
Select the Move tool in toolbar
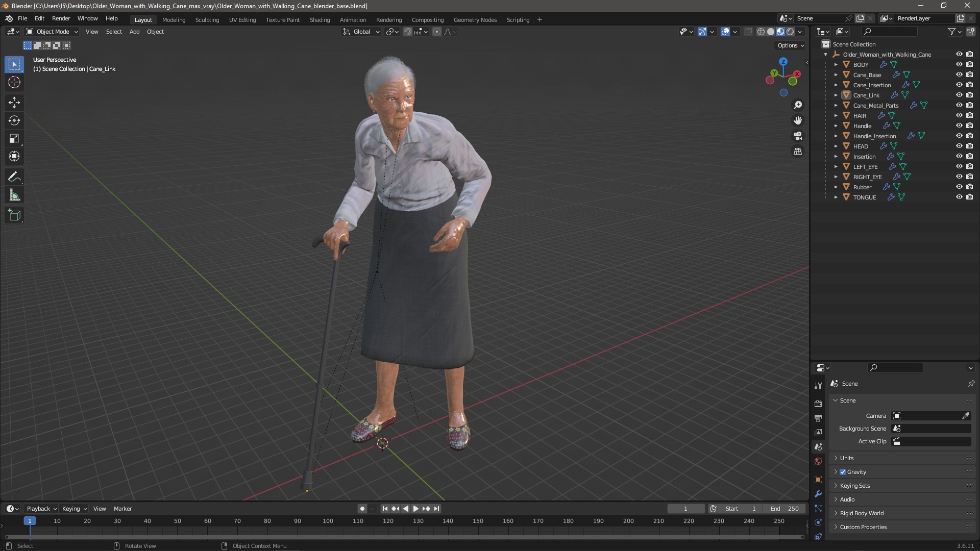tap(14, 103)
